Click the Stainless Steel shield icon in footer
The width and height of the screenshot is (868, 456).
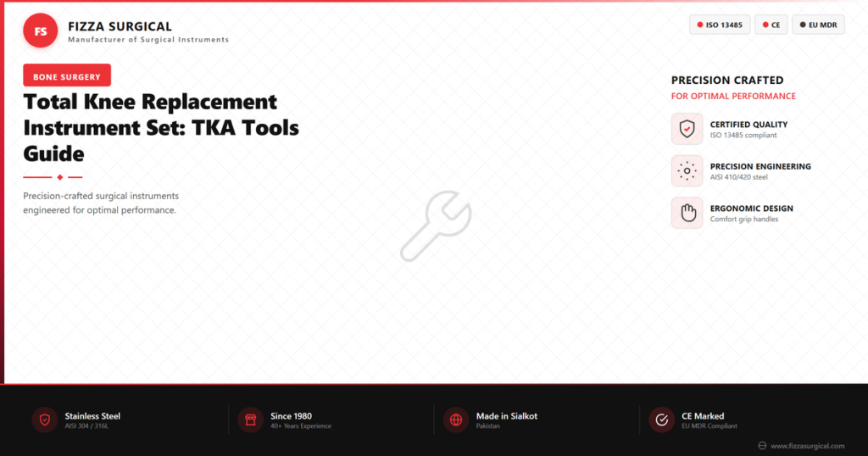[x=45, y=420]
